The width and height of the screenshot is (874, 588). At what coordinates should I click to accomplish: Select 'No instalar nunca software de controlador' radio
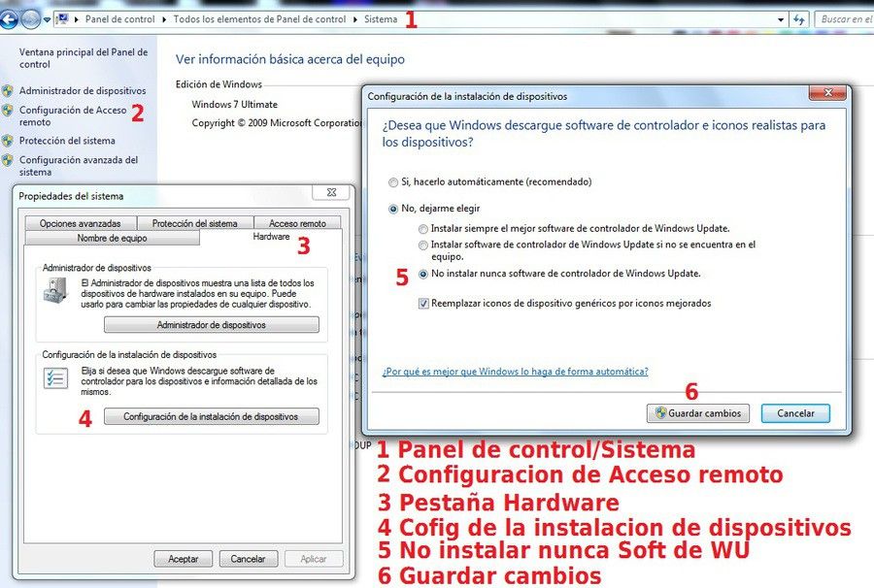coord(423,274)
